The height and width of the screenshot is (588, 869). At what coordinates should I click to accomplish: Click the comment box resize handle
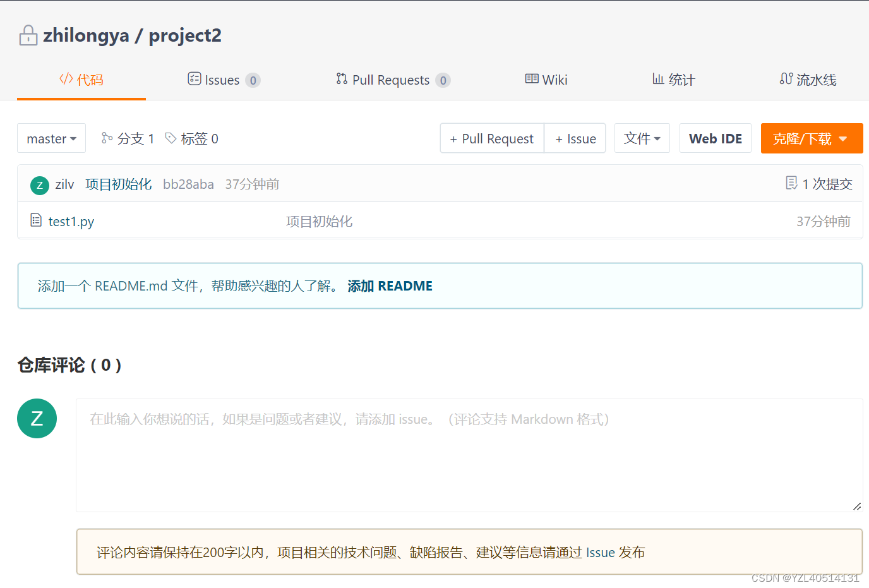click(857, 506)
